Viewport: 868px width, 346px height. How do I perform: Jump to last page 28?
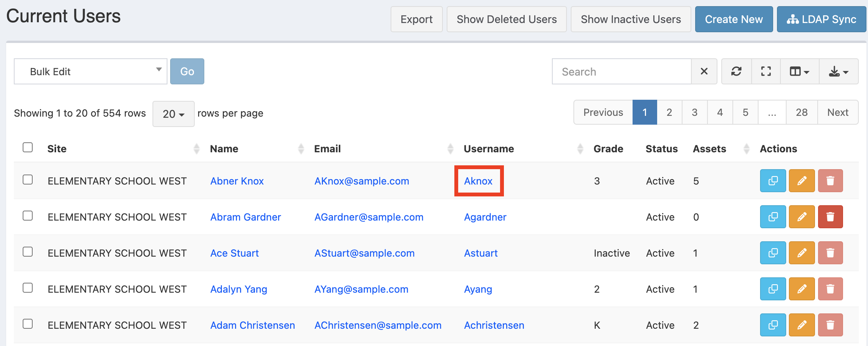(802, 112)
